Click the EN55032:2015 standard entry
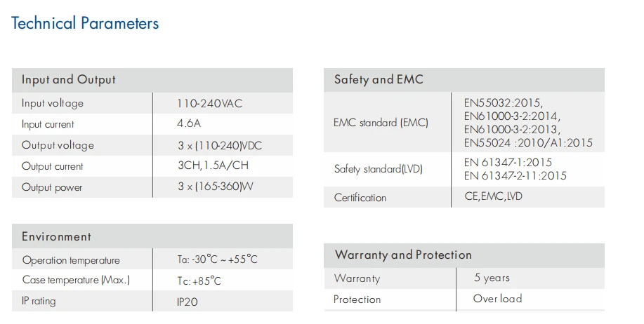The image size is (644, 324). (x=504, y=102)
